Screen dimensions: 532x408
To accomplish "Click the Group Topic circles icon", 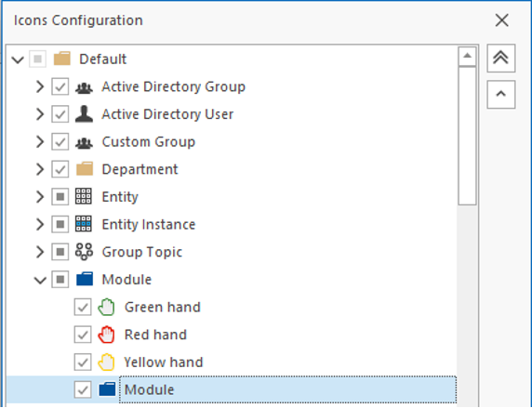I will point(84,252).
